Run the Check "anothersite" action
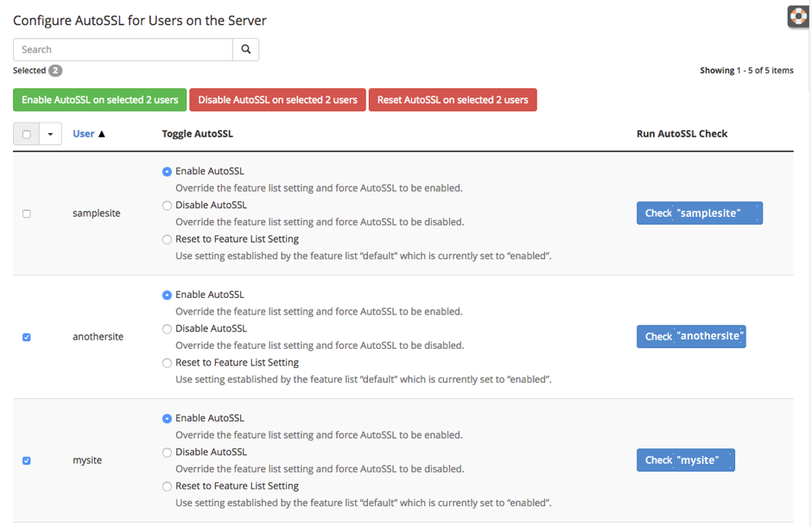The height and width of the screenshot is (526, 812). click(691, 336)
